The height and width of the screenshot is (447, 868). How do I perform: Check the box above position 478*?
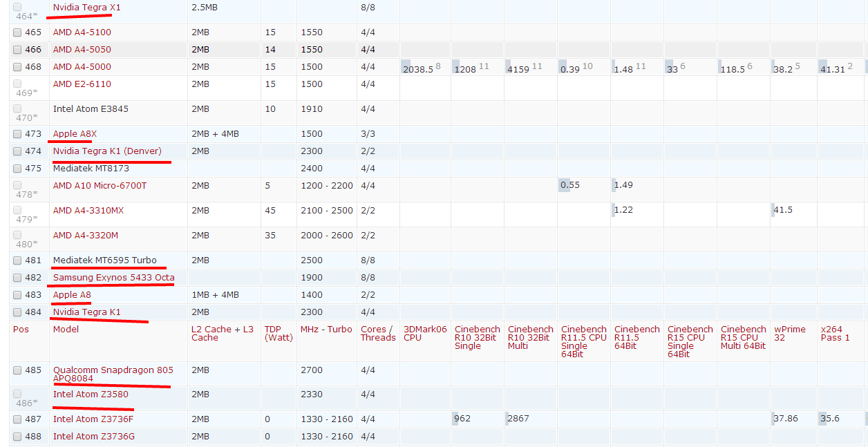[x=17, y=185]
